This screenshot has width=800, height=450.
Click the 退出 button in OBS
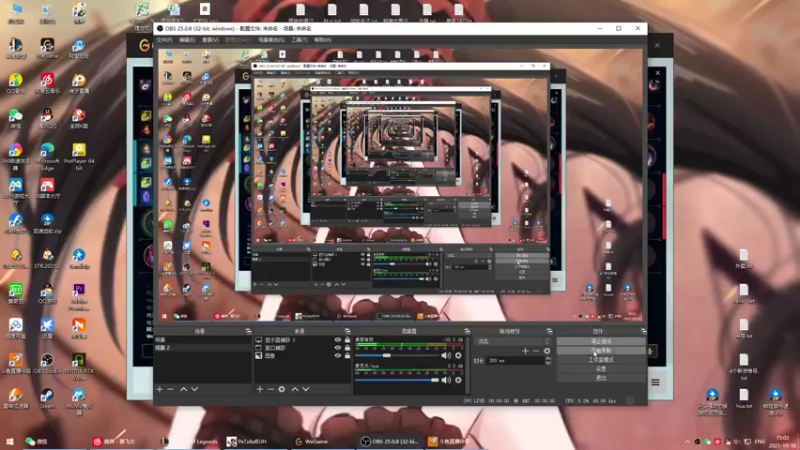click(x=601, y=378)
